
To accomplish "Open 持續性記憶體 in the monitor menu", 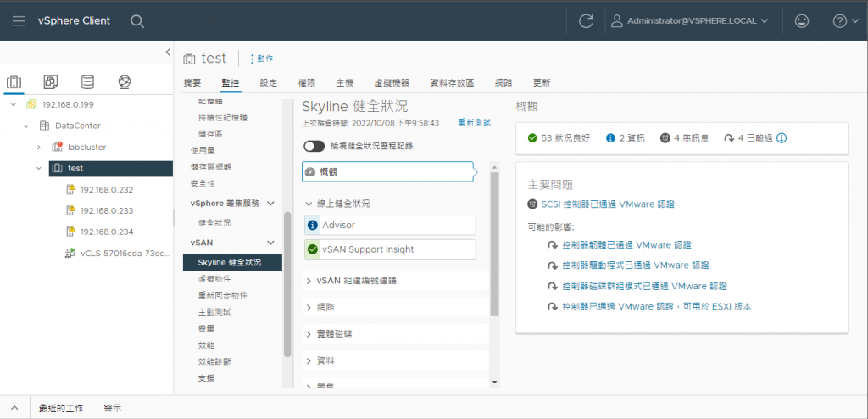I will coord(223,118).
